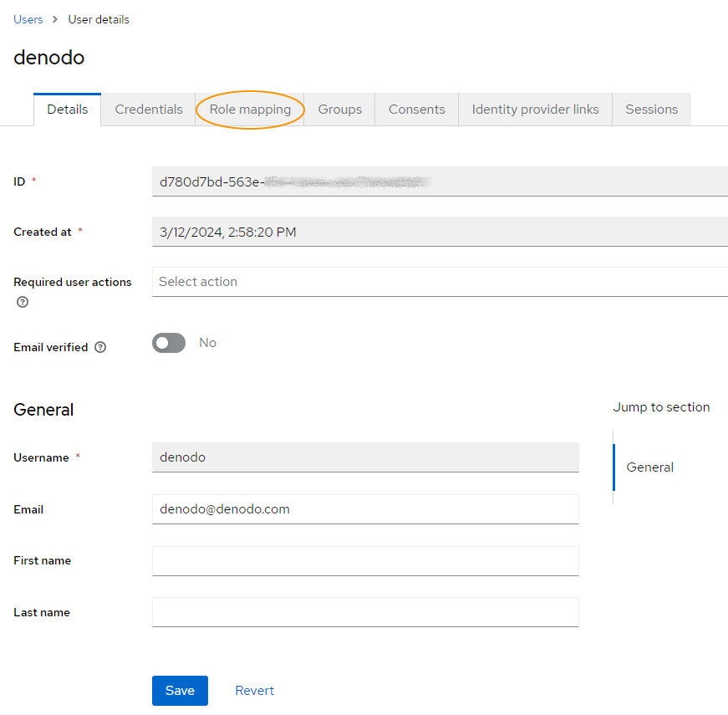The height and width of the screenshot is (715, 728).
Task: Revert the changes
Action: (254, 691)
